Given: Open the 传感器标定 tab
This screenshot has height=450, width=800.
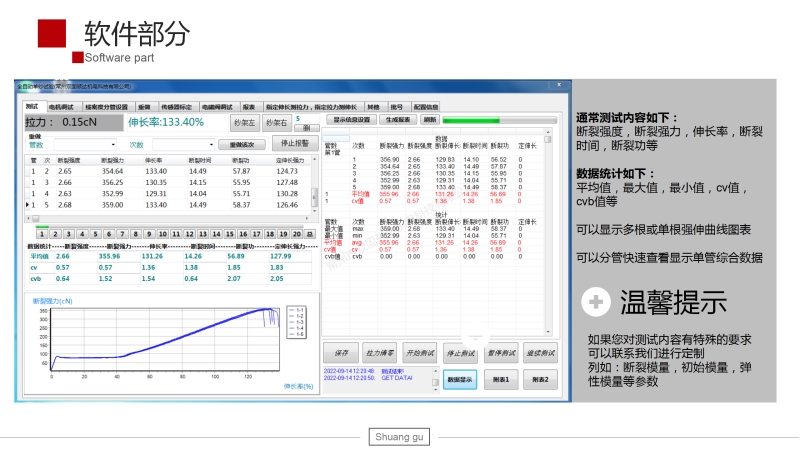Looking at the screenshot, I should [x=176, y=106].
